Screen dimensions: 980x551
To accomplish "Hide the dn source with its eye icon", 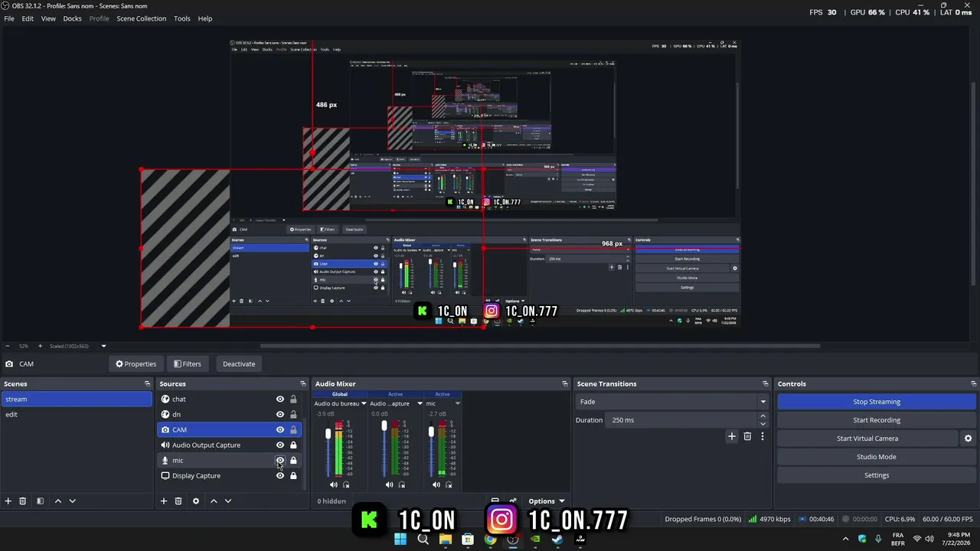I will pyautogui.click(x=280, y=414).
